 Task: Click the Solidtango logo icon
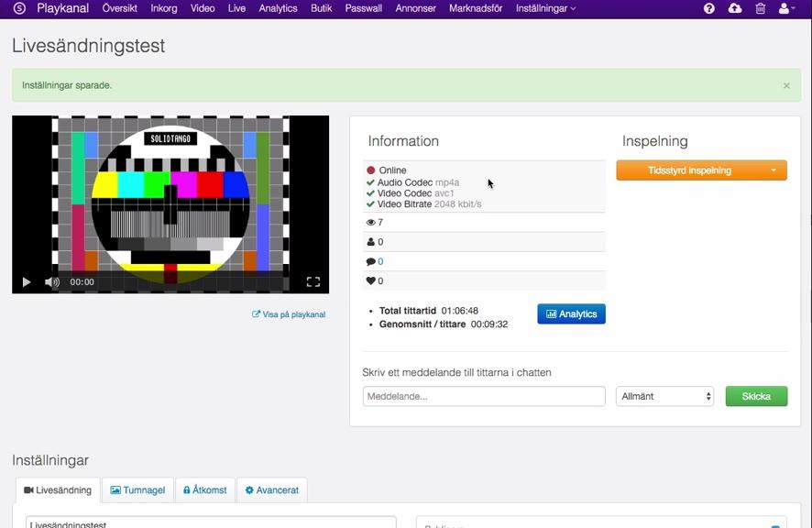pyautogui.click(x=19, y=8)
